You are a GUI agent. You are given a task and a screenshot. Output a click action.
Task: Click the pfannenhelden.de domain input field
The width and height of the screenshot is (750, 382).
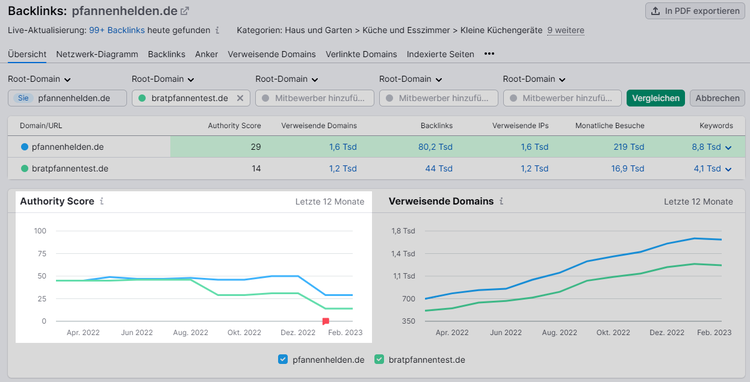tap(67, 98)
